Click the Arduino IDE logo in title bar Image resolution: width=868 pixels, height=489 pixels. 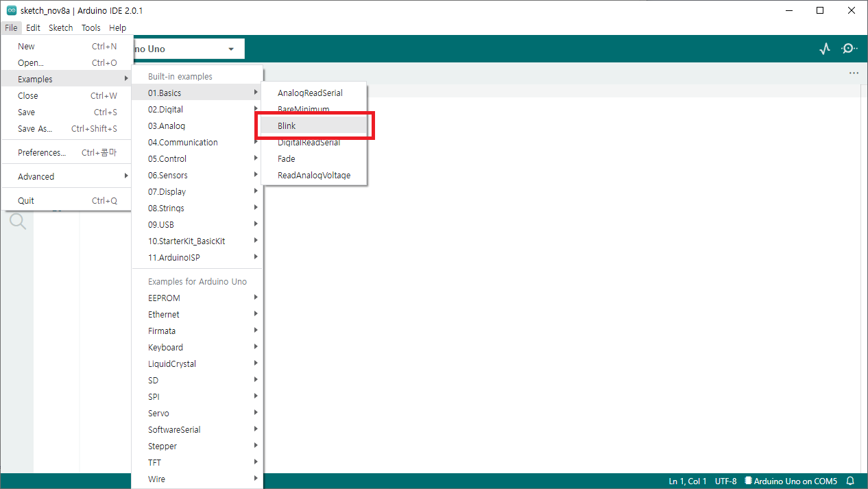(12, 10)
